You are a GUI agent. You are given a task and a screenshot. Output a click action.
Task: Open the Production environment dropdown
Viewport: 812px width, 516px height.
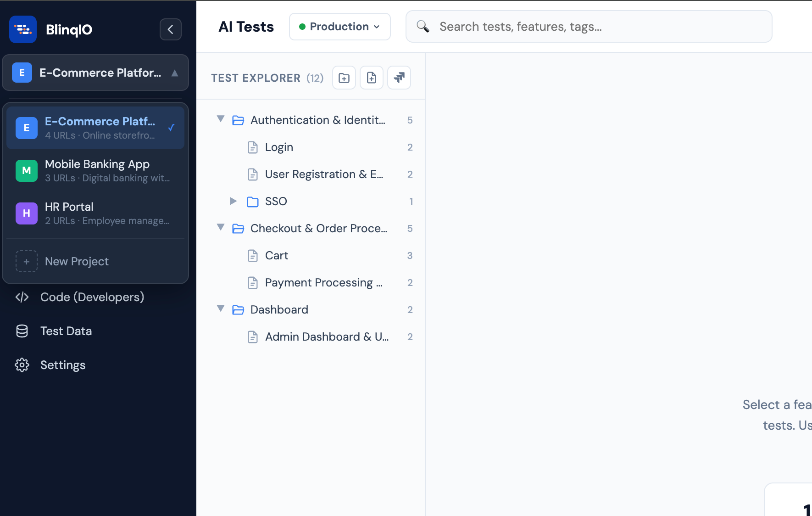(x=339, y=26)
